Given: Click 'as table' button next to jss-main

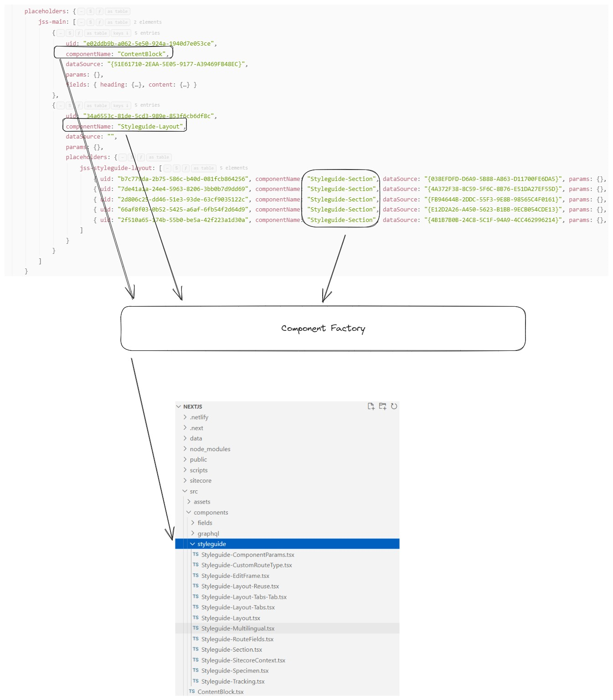Looking at the screenshot, I should click(x=118, y=22).
